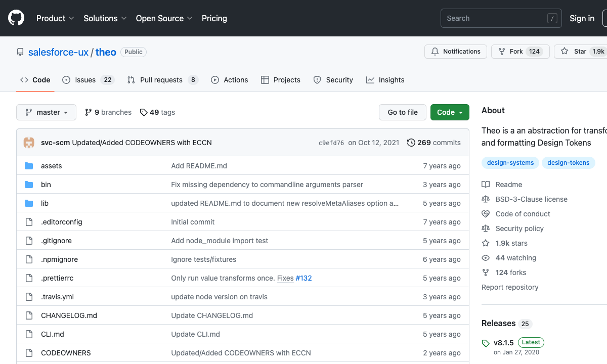Click the Go to file button
This screenshot has height=364, width=607.
[x=403, y=112]
